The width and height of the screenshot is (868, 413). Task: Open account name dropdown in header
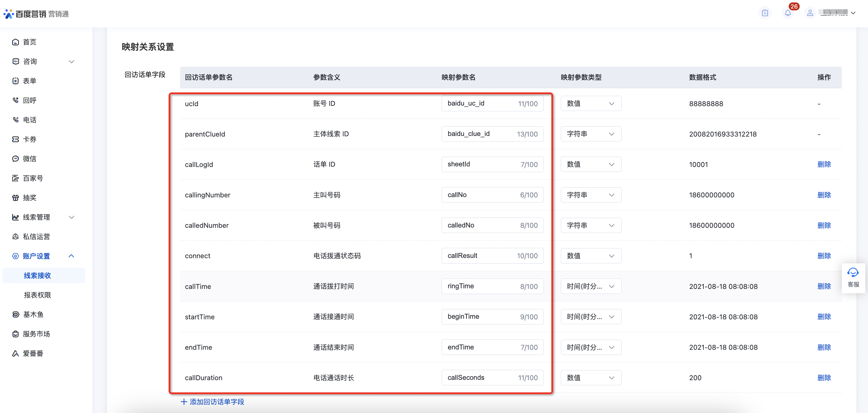coord(853,13)
